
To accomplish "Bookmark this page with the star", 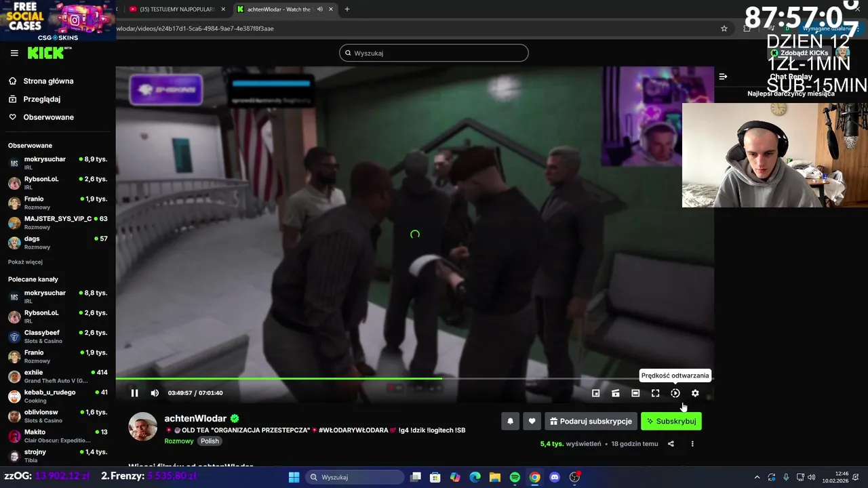I will tap(724, 28).
